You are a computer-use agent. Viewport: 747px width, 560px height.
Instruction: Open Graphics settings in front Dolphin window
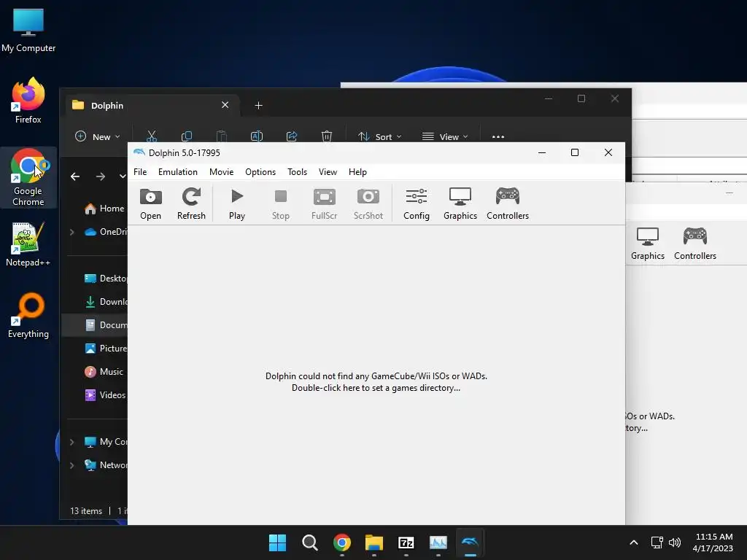(460, 204)
